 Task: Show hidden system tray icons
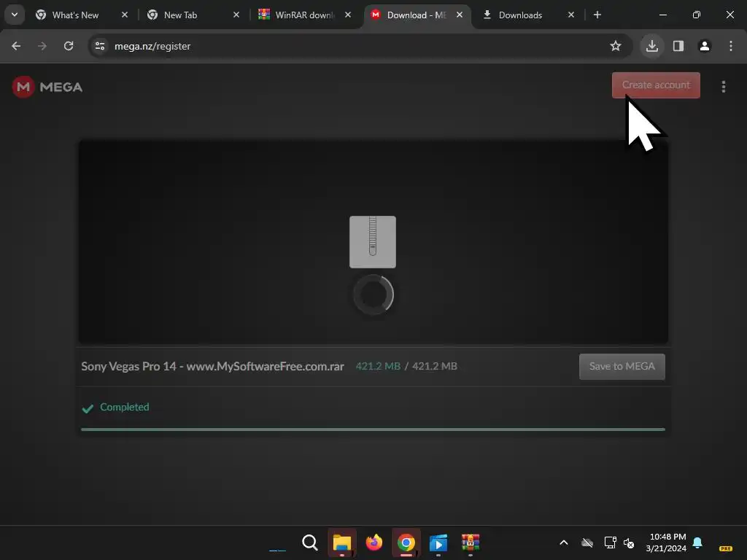pos(564,542)
